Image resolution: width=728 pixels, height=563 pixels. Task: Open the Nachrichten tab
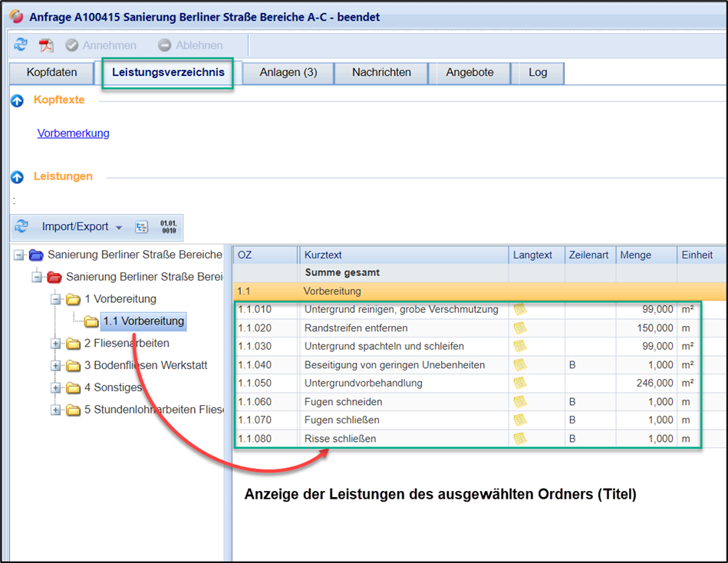click(x=381, y=73)
